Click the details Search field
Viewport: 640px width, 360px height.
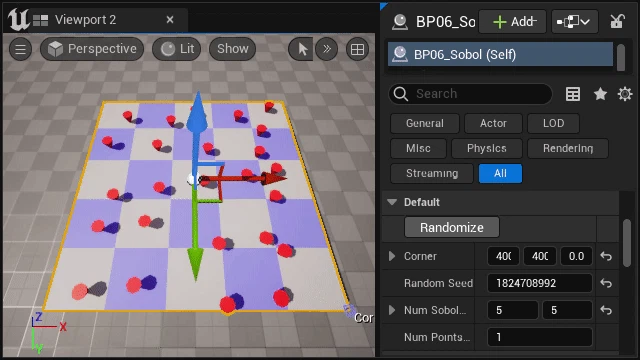point(470,94)
